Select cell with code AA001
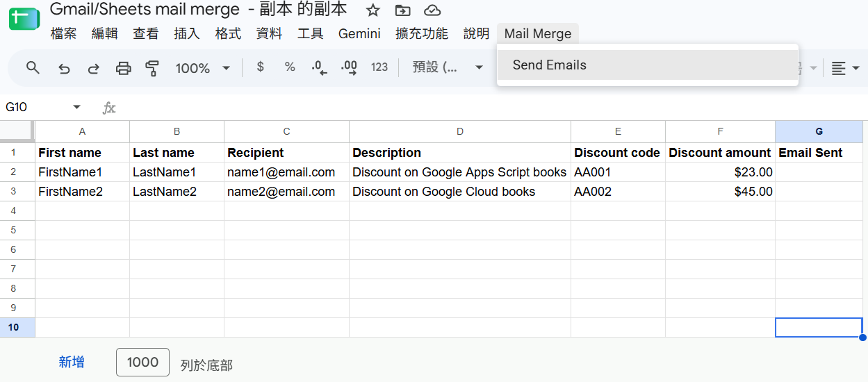Screen dimensions: 868x382 pos(618,172)
